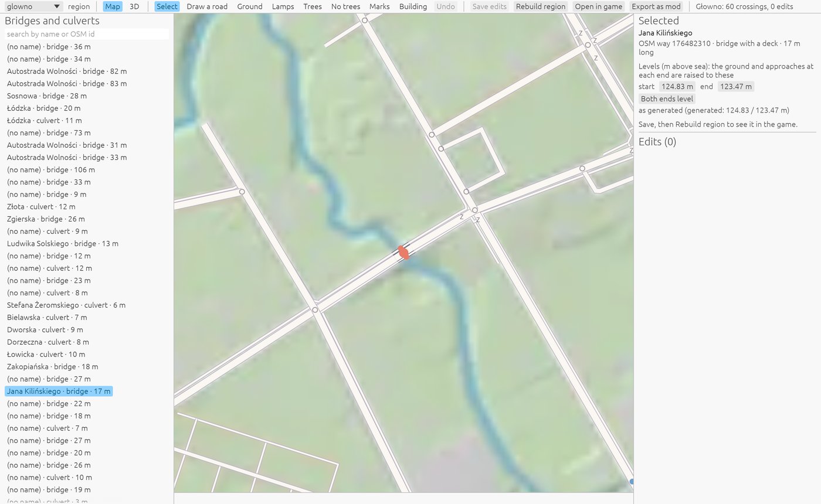Select Bielawska culvert 7 m

tap(47, 318)
